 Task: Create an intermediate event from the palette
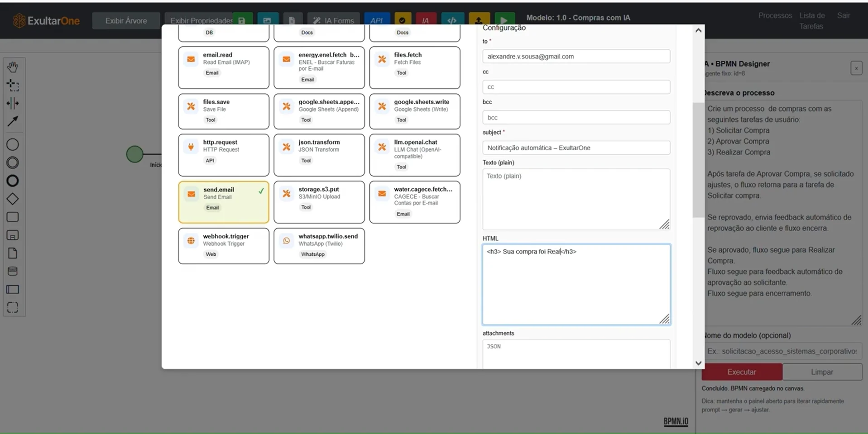coord(13,162)
